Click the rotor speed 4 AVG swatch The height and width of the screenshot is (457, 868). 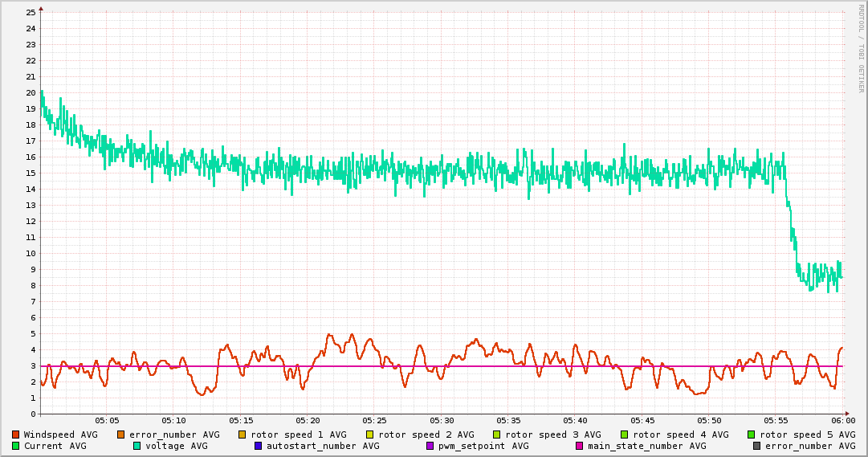click(x=624, y=435)
